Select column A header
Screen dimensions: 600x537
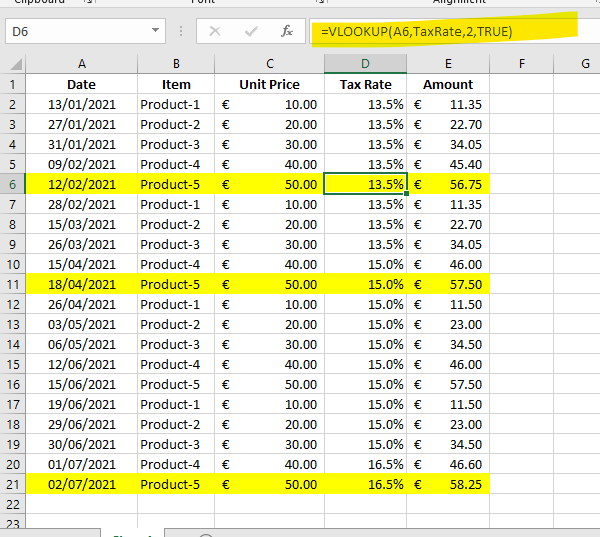click(82, 64)
